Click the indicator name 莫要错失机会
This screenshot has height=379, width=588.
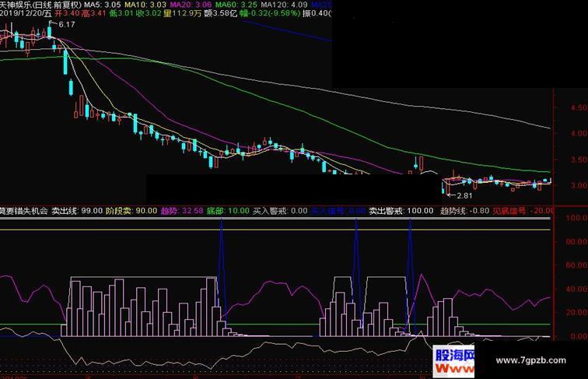(24, 211)
